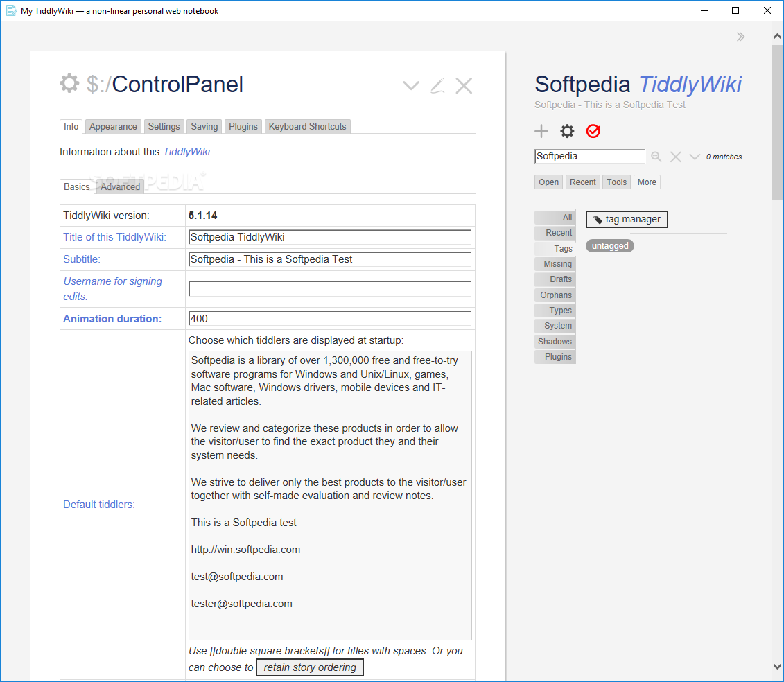Open 'Title of this TiddlyWiki' link

114,237
